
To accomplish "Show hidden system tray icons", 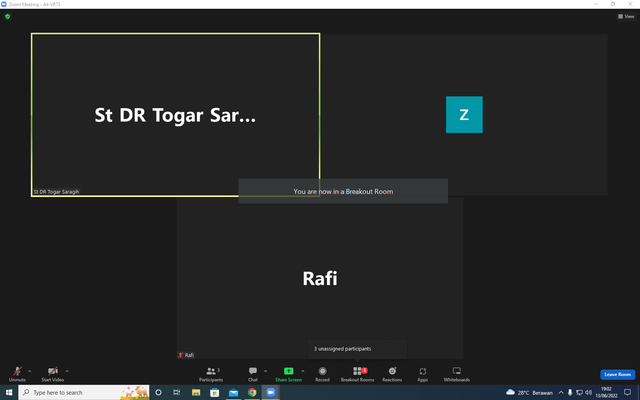I will pyautogui.click(x=561, y=393).
